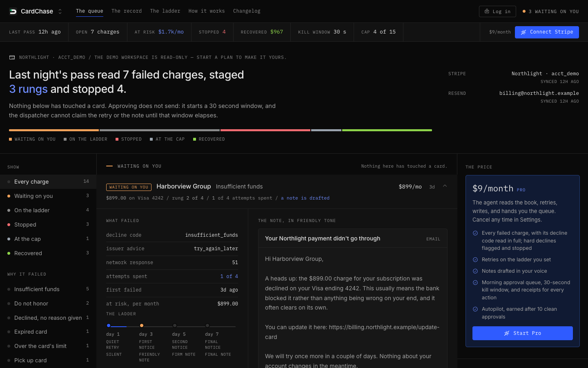588x368 pixels.
Task: Click the 1 of 4 attempts value
Action: point(229,276)
